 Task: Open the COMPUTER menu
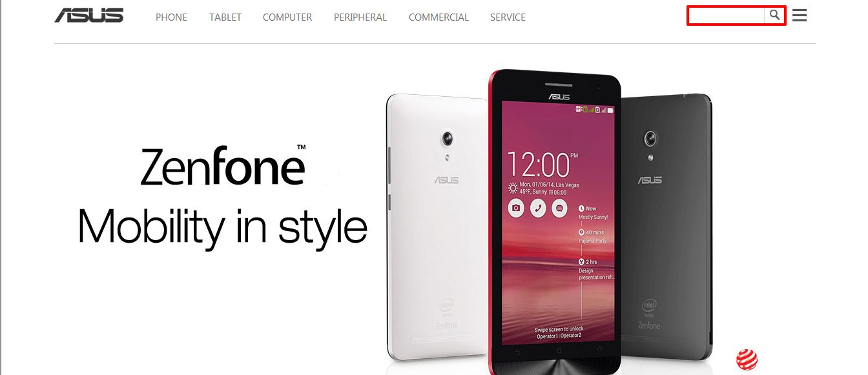tap(287, 17)
